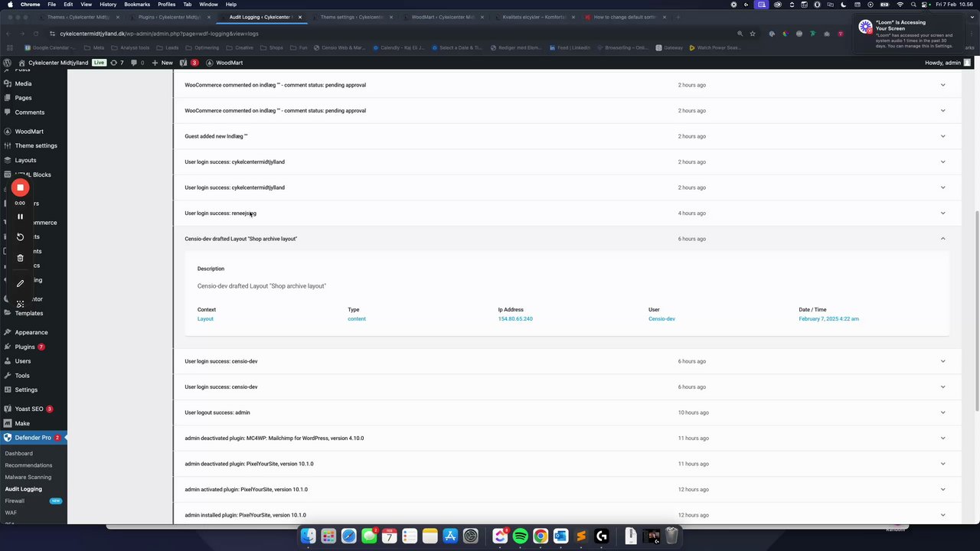Open the Bookmarks menu in menu bar
This screenshot has width=980, height=551.
click(x=137, y=5)
